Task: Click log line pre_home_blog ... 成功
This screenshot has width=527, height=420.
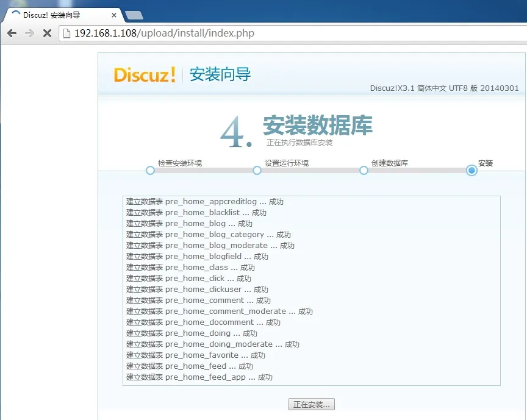Action: pos(189,224)
